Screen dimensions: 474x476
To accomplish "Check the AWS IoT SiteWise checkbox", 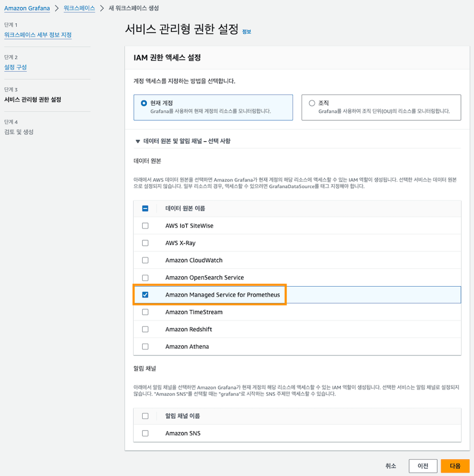I will (145, 226).
